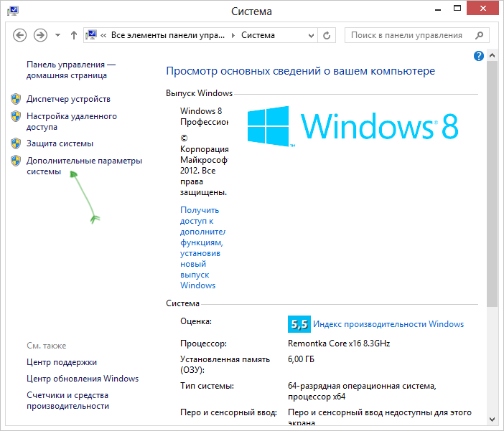Click the scrollbar up arrow
504x431 pixels.
click(492, 55)
